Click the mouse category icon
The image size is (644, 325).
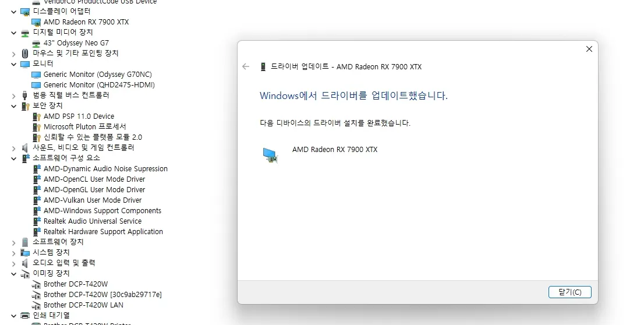coord(25,54)
